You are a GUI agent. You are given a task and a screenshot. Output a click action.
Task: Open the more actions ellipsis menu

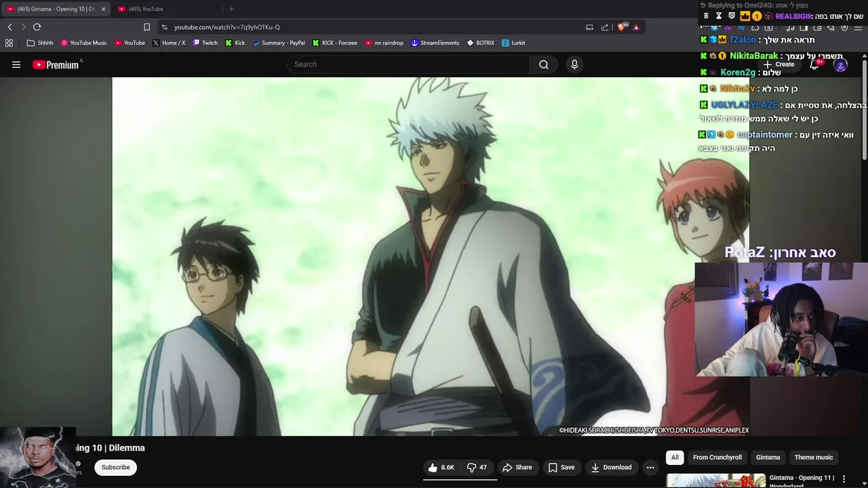point(650,467)
